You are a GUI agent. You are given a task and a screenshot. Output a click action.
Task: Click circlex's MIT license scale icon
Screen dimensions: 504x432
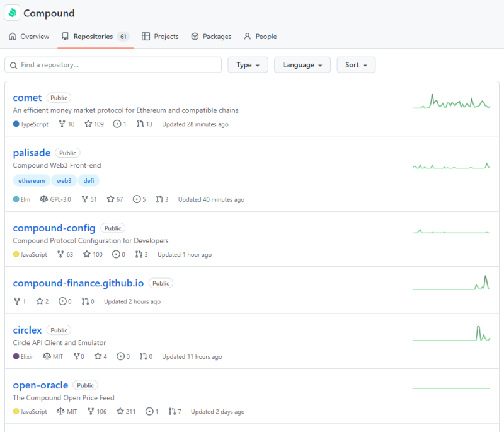tap(47, 356)
